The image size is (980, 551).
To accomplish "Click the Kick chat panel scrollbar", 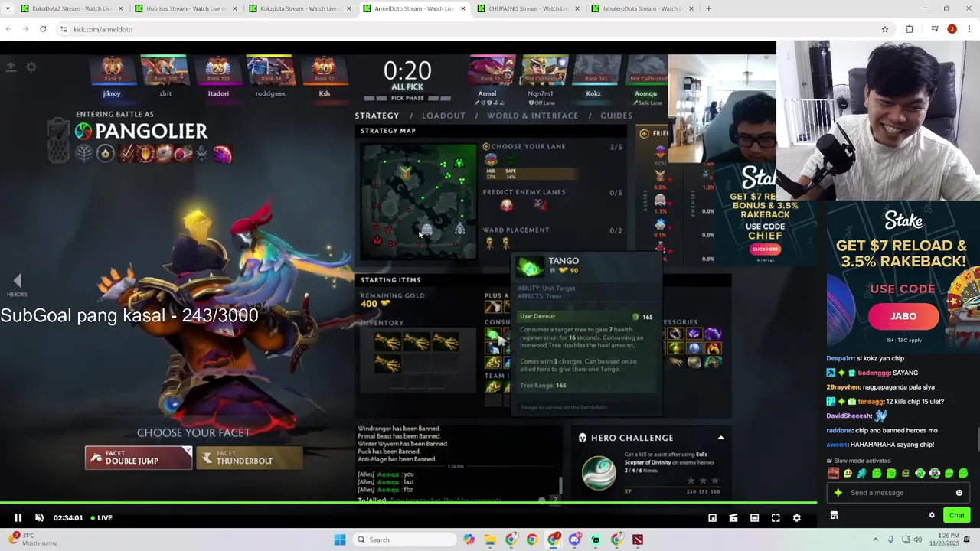I will click(977, 440).
